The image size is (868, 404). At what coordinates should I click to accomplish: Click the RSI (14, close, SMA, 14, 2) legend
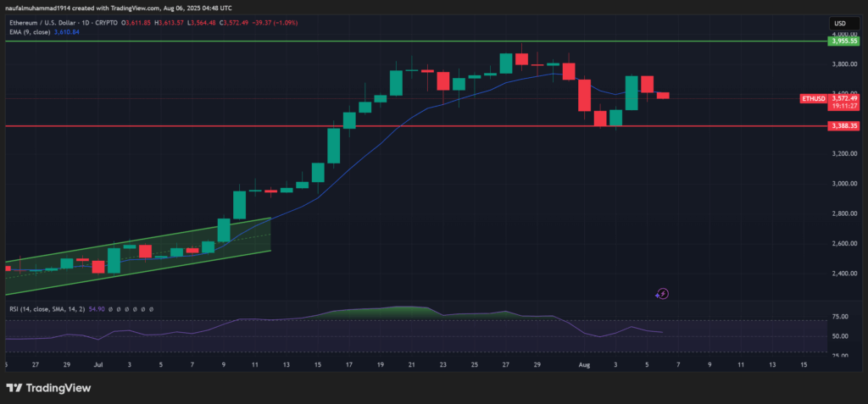coord(46,311)
